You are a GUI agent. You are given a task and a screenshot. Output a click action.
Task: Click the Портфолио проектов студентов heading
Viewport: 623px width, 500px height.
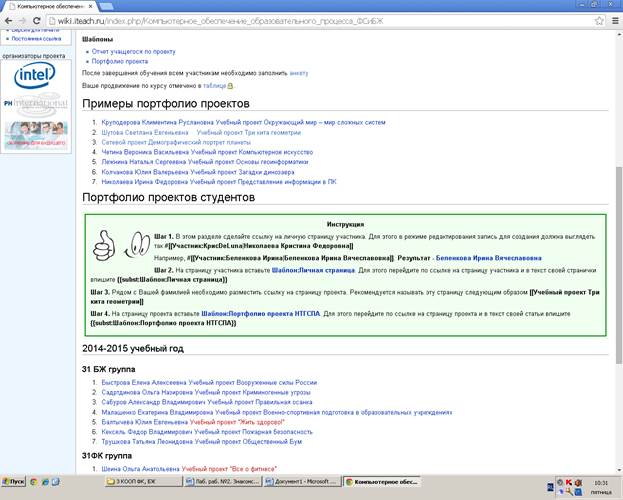tap(168, 198)
